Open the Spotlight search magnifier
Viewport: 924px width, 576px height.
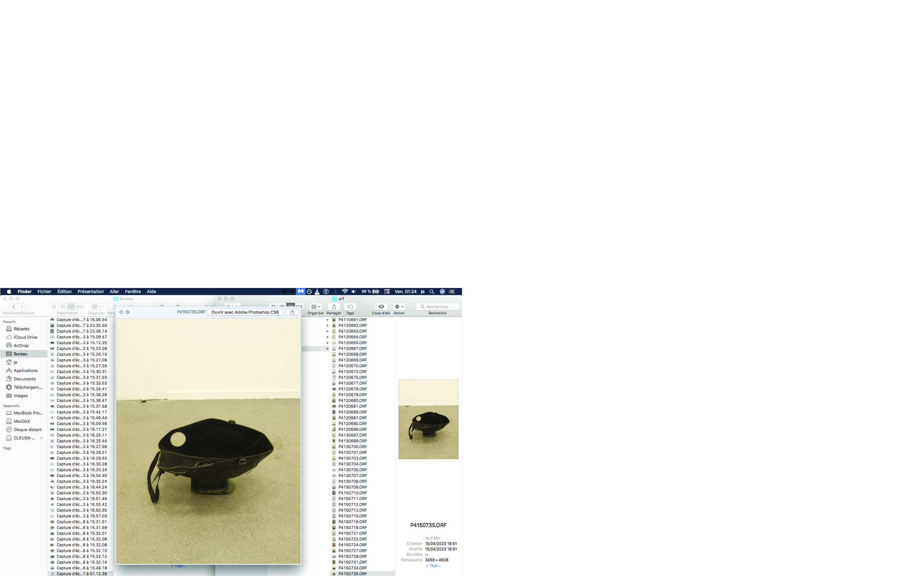click(x=432, y=292)
